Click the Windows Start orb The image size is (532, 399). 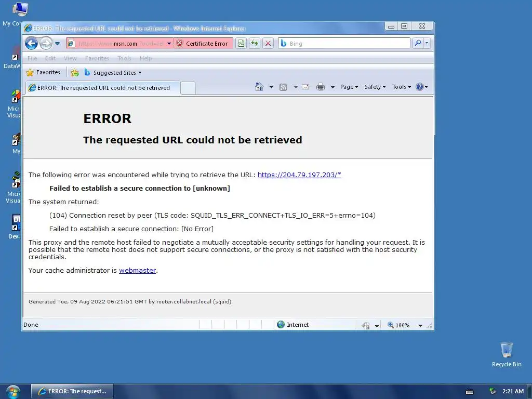pos(12,392)
